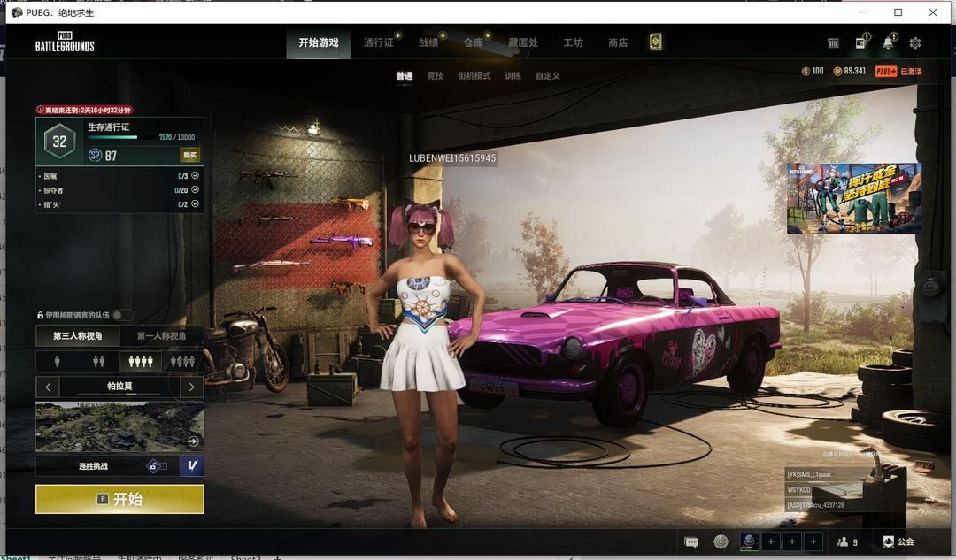
Task: Switch to previous map with left arrow
Action: point(48,387)
